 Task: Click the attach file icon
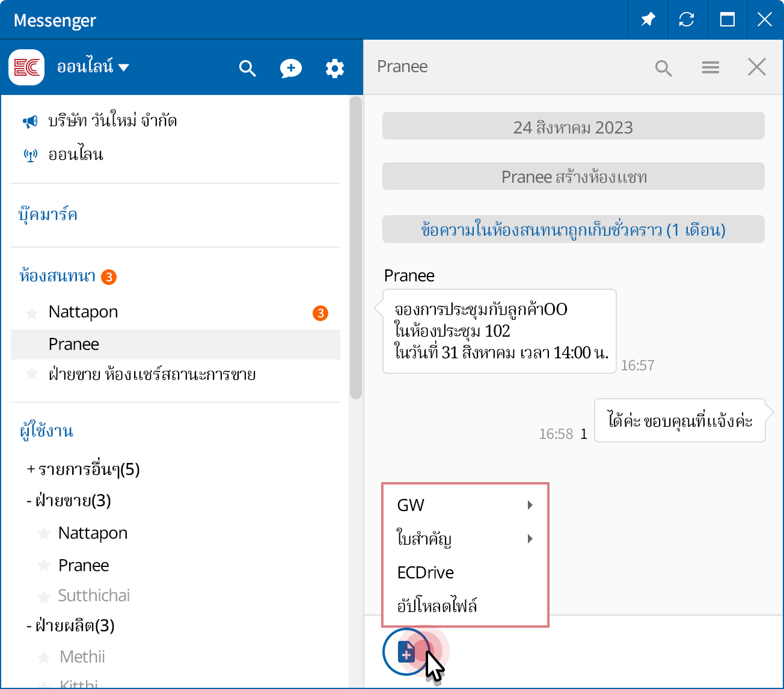pos(406,651)
